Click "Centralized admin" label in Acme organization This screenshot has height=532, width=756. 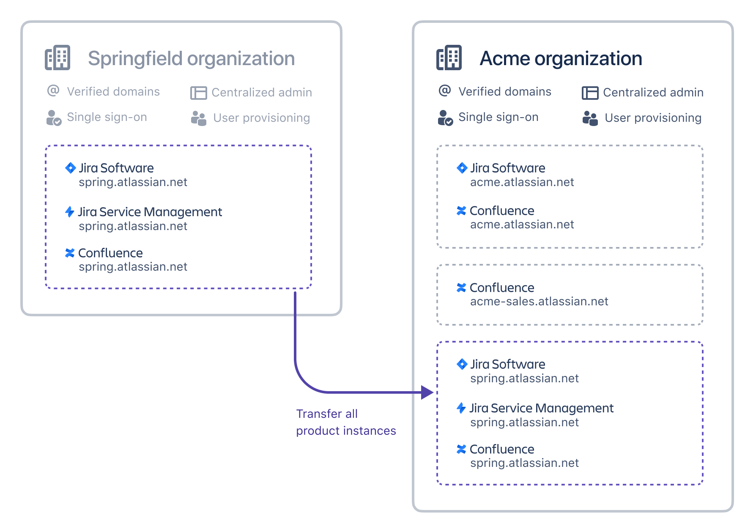(653, 92)
